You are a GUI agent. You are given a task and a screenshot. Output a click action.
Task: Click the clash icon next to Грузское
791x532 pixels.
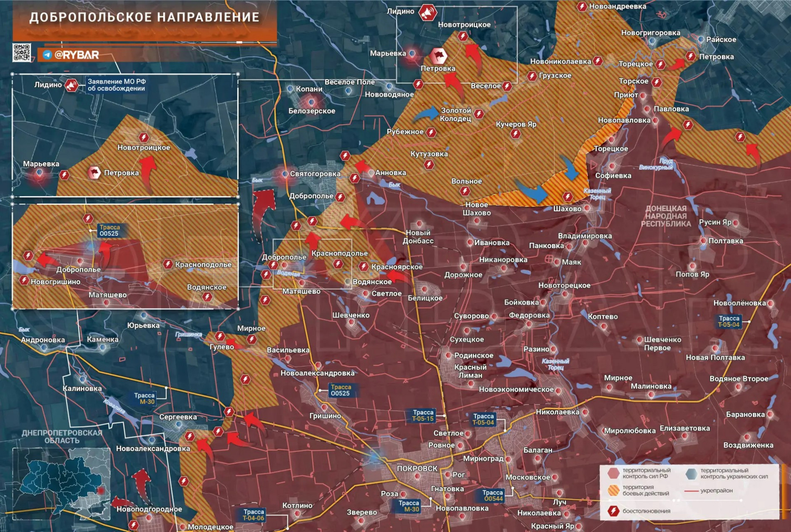coord(532,76)
